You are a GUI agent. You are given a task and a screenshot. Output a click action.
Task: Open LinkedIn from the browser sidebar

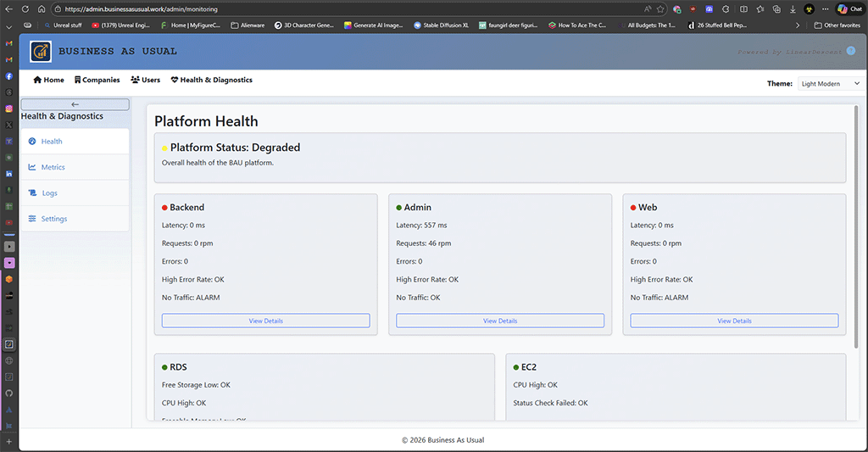9,174
